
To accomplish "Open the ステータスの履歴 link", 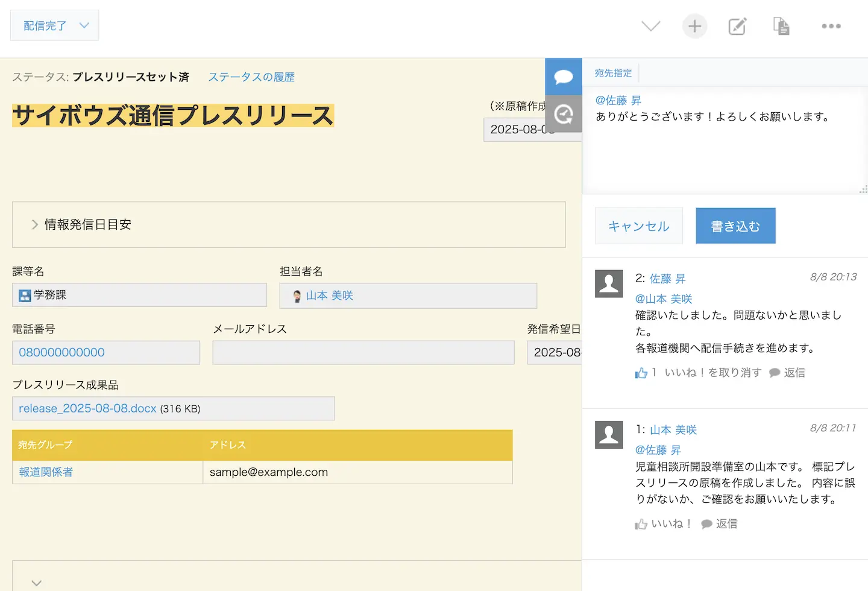I will click(x=251, y=77).
